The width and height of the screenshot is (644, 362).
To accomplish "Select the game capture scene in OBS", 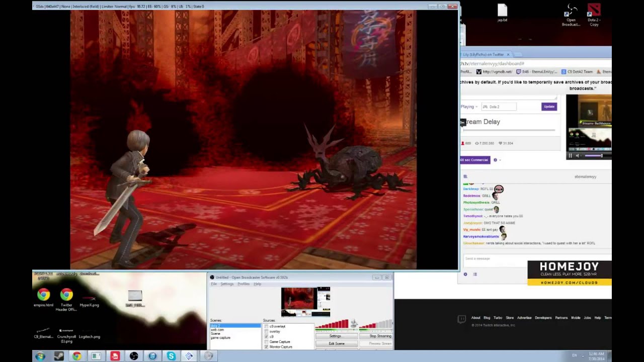I will point(220,338).
